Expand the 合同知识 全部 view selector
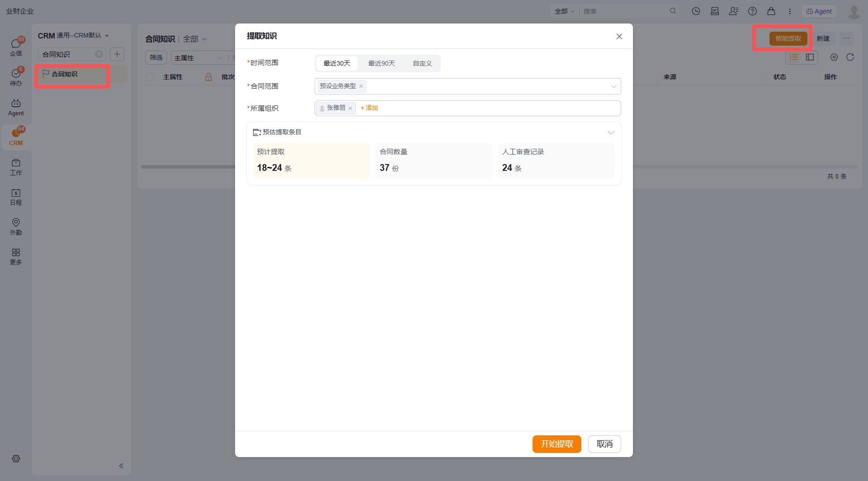868x481 pixels. point(195,39)
